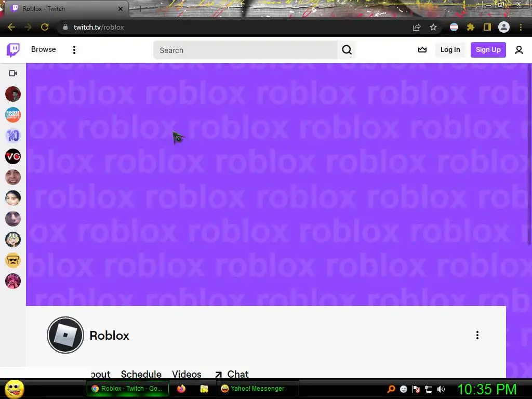The image size is (532, 399).
Task: Open Yahoo! Messenger taskbar item
Action: pyautogui.click(x=257, y=389)
